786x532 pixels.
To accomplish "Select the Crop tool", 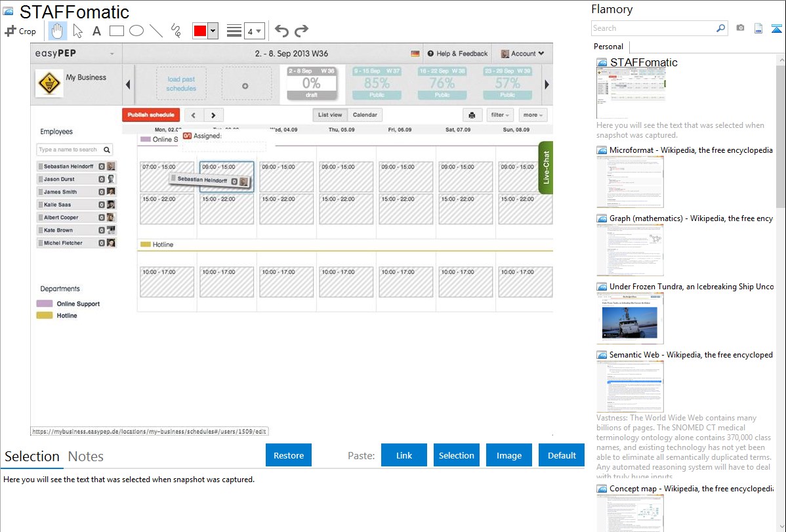I will pos(20,31).
